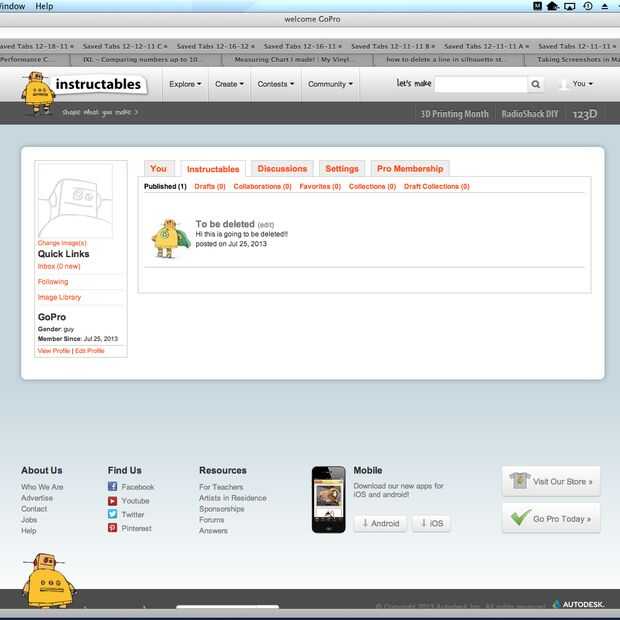Click the eject icon in the menu bar

(605, 6)
